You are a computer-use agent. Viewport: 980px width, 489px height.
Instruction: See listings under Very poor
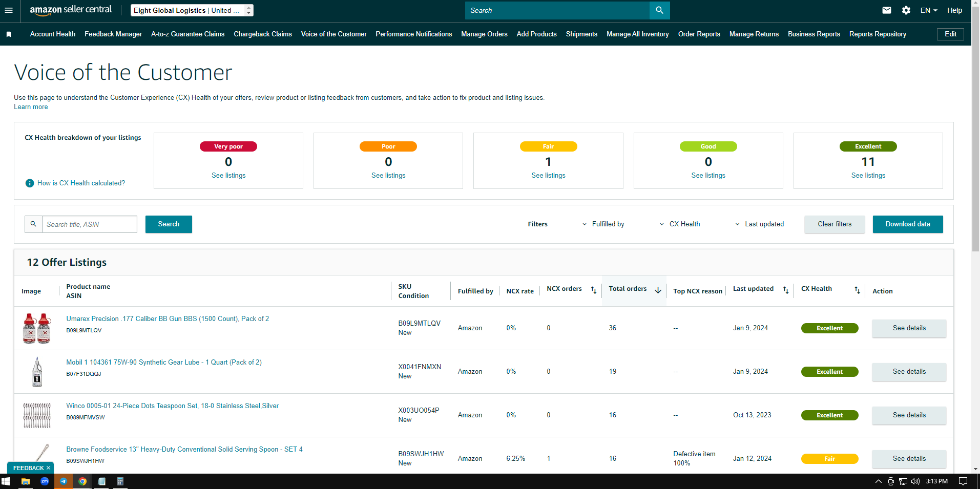[x=228, y=176]
